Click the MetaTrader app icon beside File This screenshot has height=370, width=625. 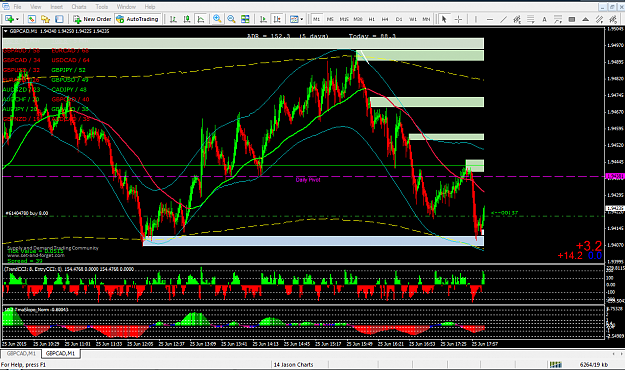[x=6, y=7]
